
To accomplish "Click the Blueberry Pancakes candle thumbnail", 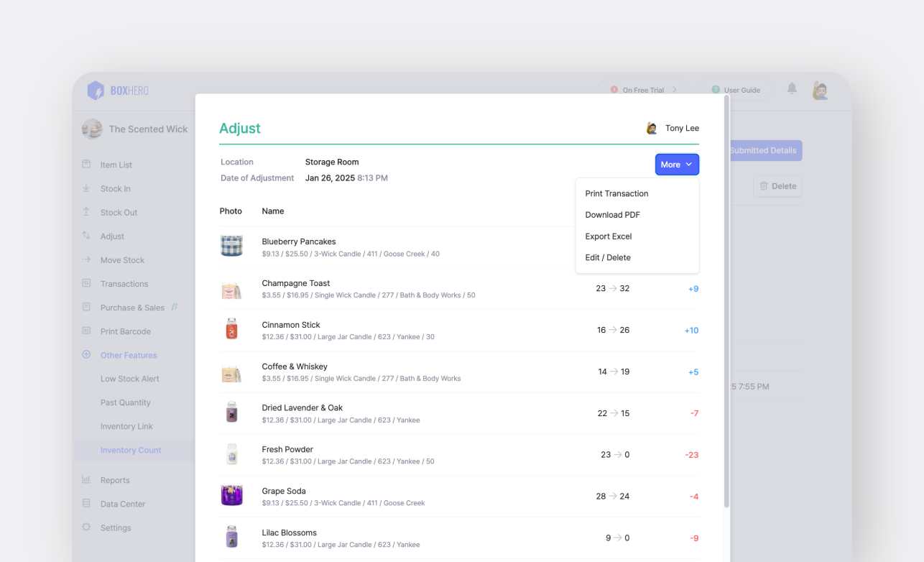I will coord(231,247).
